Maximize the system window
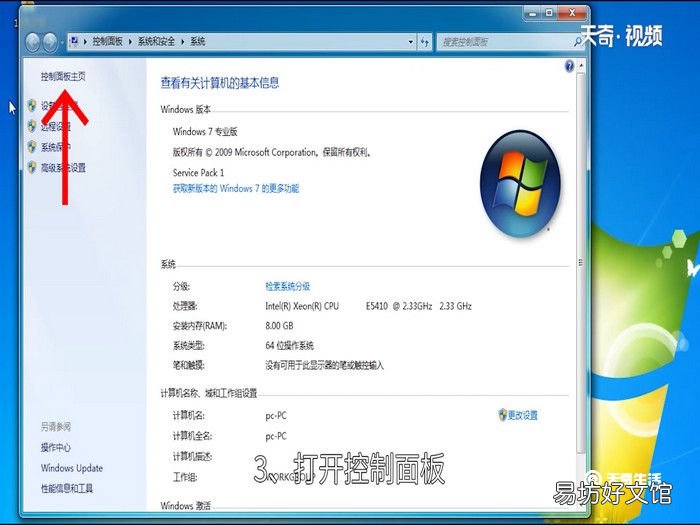The width and height of the screenshot is (700, 525). click(549, 13)
